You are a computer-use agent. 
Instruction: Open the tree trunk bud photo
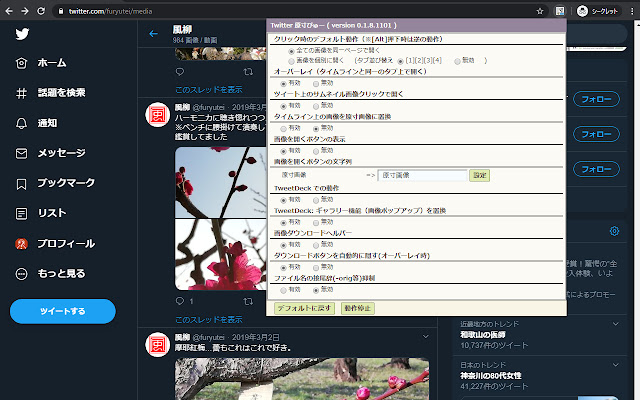click(302, 379)
